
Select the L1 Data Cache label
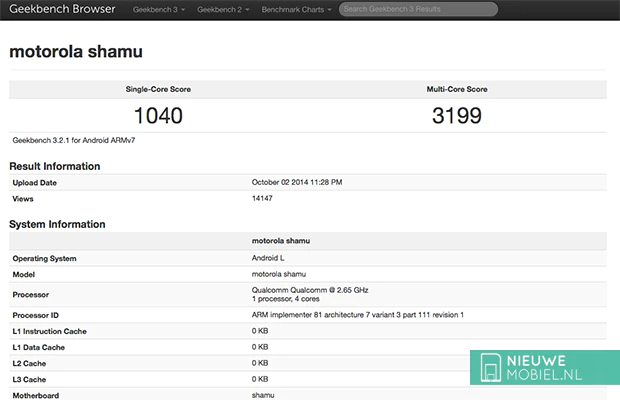pos(38,348)
